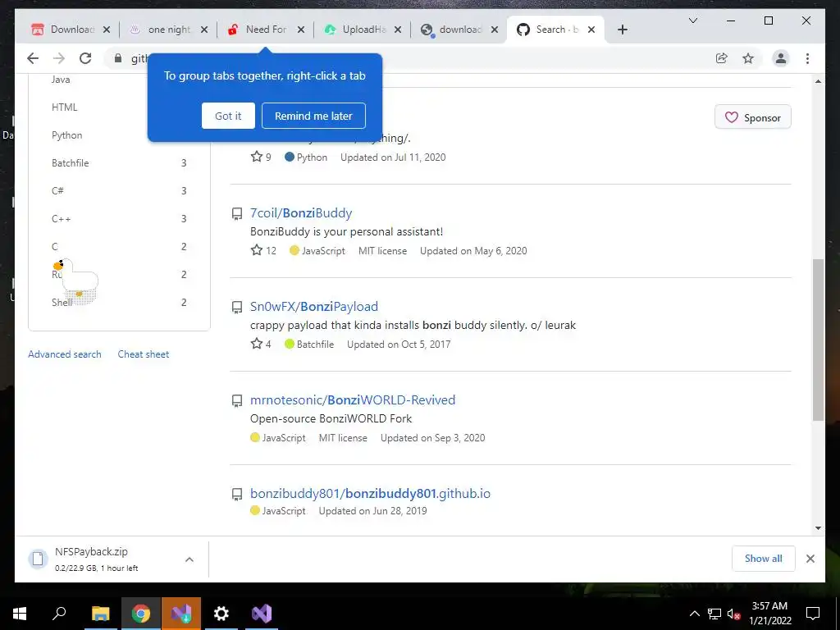Open the Chrome profile avatar

[x=781, y=58]
